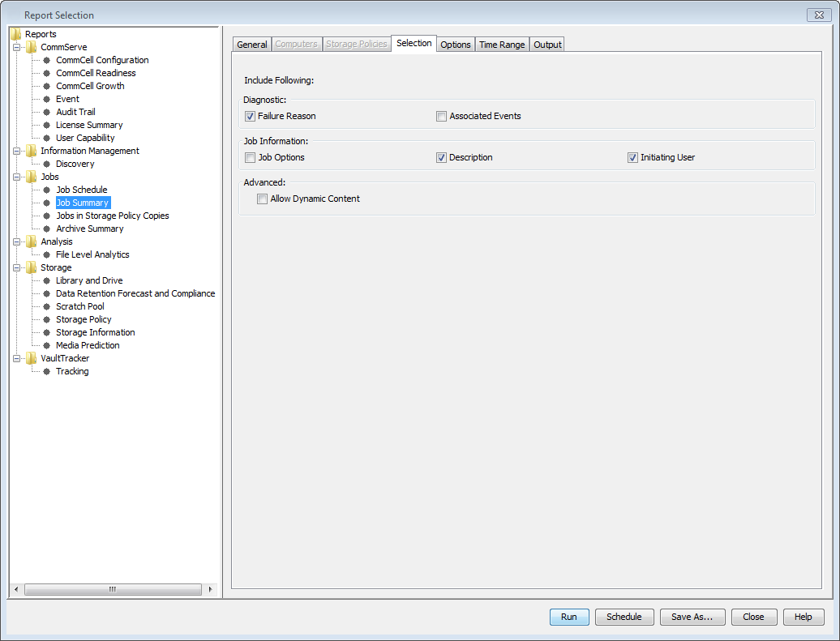Collapse the Jobs tree branch
This screenshot has width=840, height=641.
coord(17,177)
